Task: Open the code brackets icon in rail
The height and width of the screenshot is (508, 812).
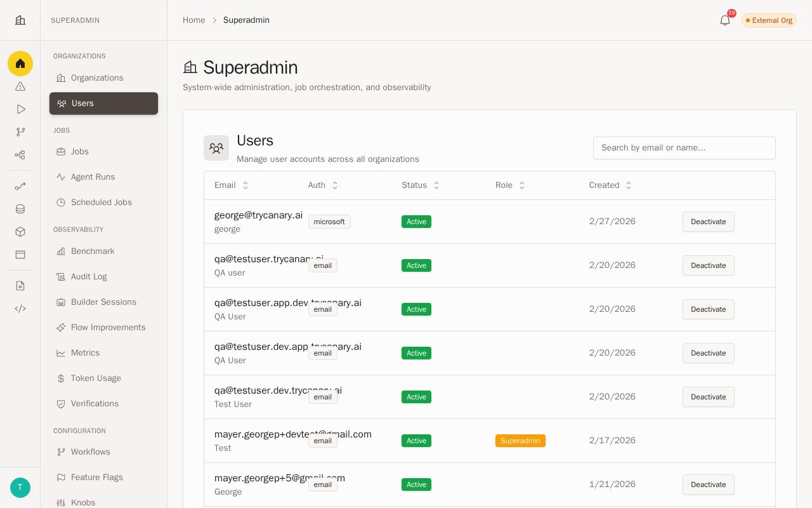Action: click(20, 309)
